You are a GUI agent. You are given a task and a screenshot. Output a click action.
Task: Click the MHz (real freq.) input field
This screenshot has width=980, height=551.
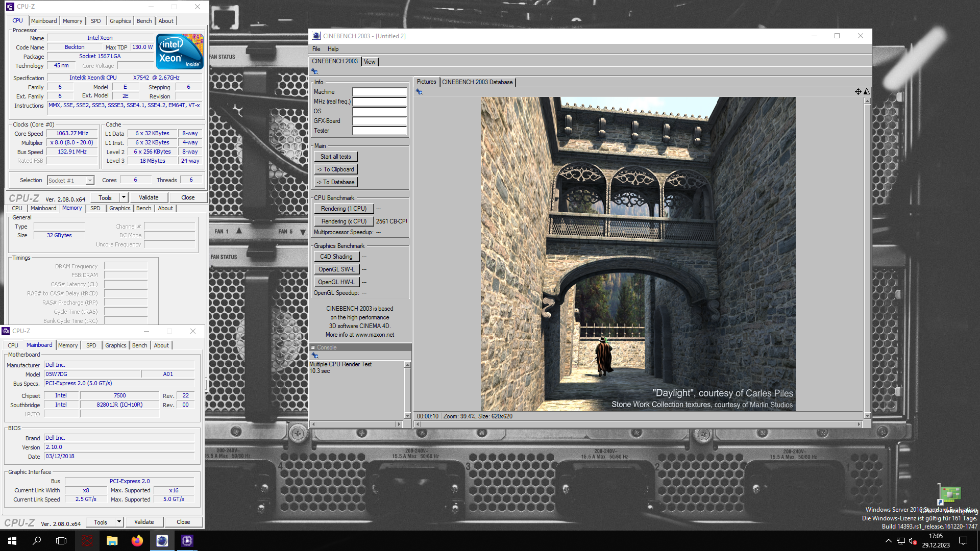[x=380, y=102]
